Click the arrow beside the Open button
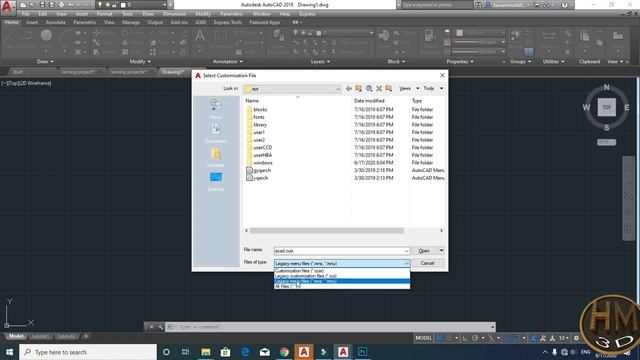Image resolution: width=640 pixels, height=360 pixels. 441,251
